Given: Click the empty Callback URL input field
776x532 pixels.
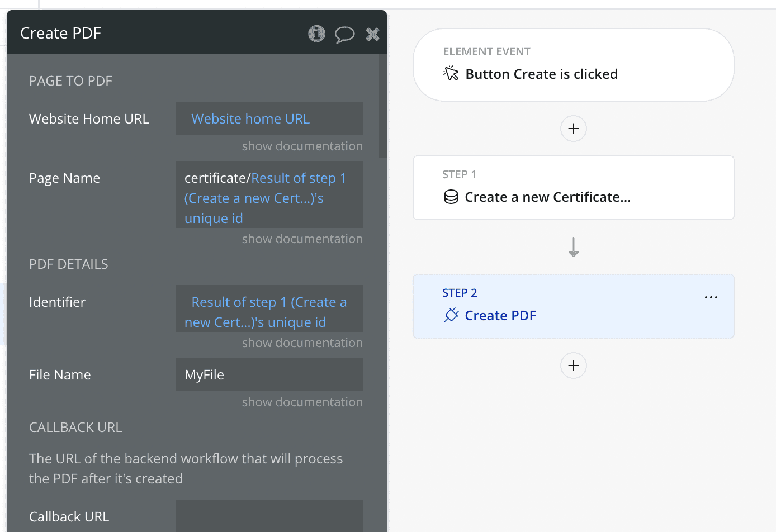Looking at the screenshot, I should 269,516.
